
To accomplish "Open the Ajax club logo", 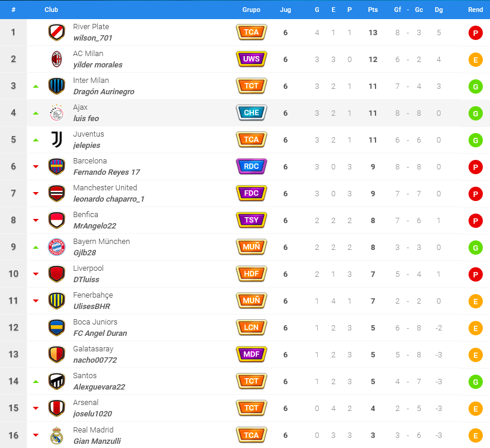I will coord(57,113).
